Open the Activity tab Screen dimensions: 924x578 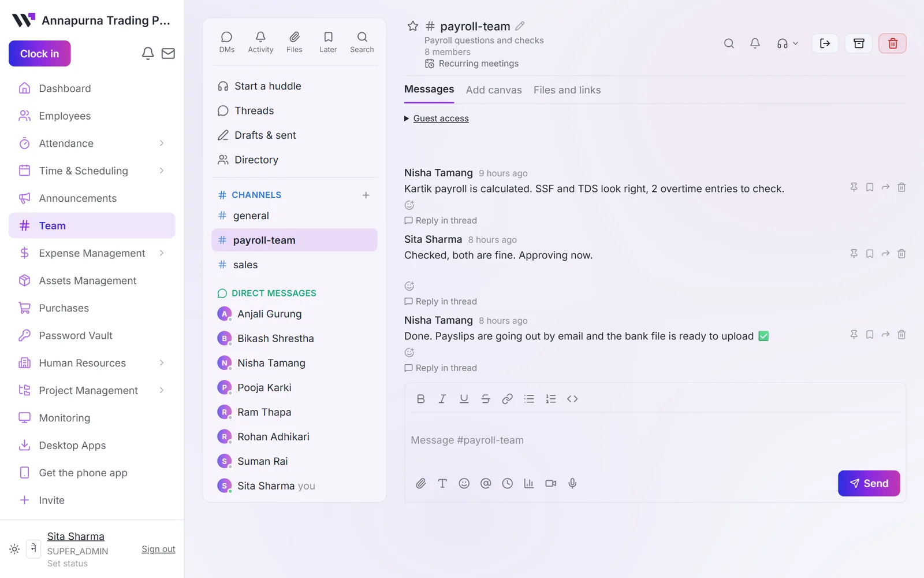coord(260,42)
